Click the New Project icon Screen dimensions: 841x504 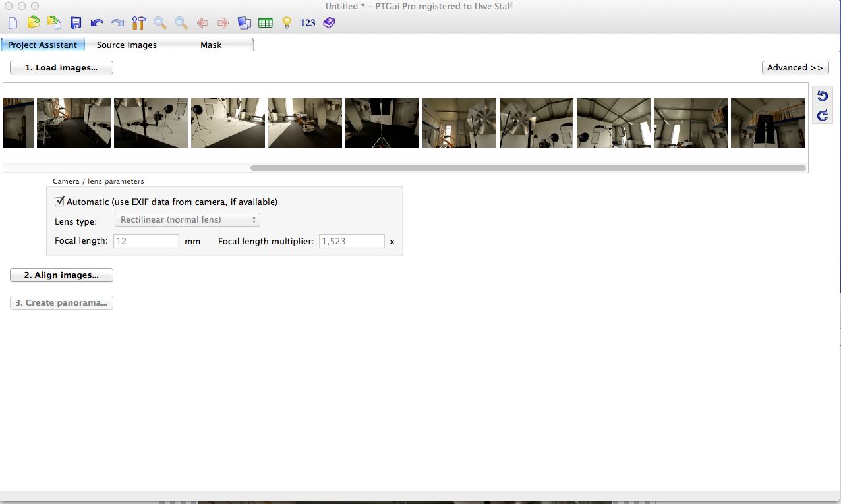(13, 23)
